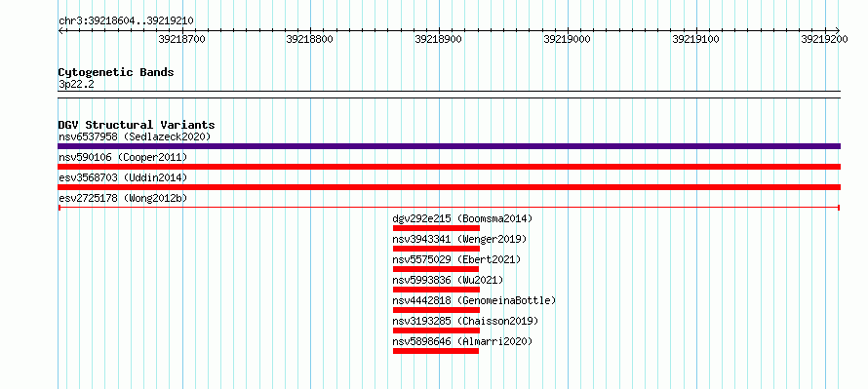
Task: Click ruler position 39219200
Action: tap(824, 39)
